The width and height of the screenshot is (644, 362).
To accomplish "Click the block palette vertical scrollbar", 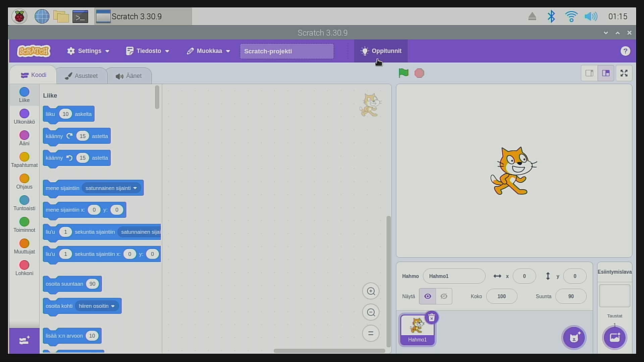I will 157,97.
